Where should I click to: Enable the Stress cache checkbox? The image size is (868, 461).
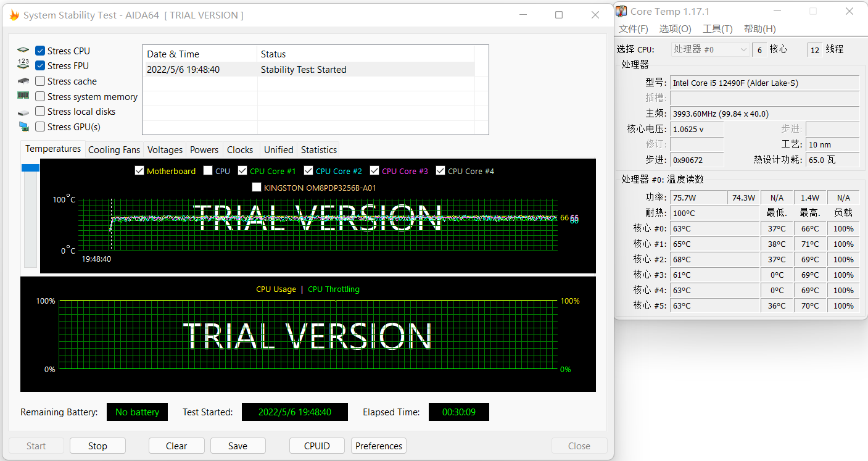point(40,81)
